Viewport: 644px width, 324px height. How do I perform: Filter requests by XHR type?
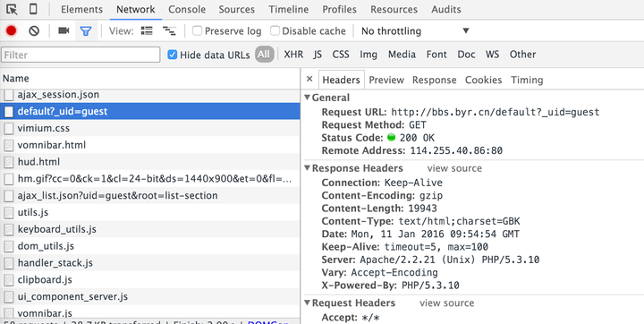pos(293,55)
